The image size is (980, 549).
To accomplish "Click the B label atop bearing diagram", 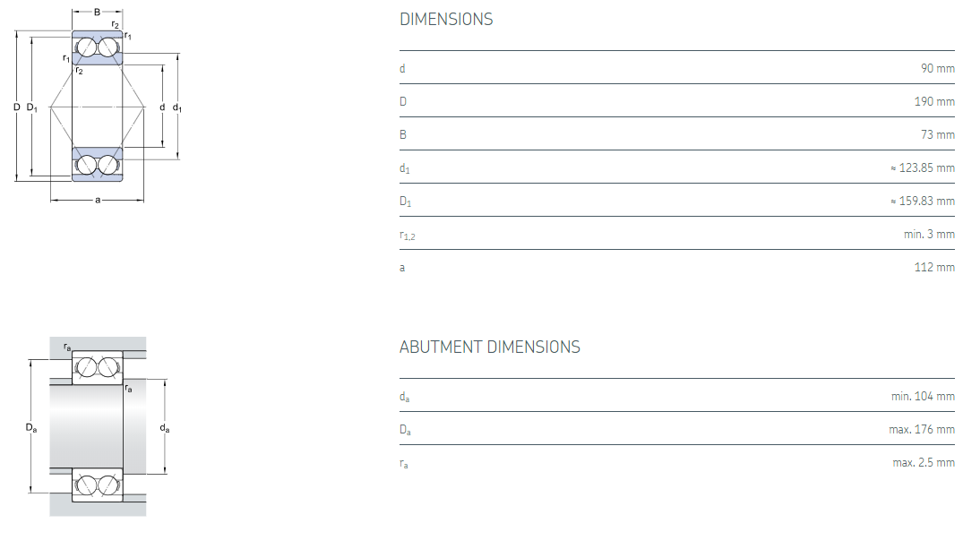I will pyautogui.click(x=97, y=12).
